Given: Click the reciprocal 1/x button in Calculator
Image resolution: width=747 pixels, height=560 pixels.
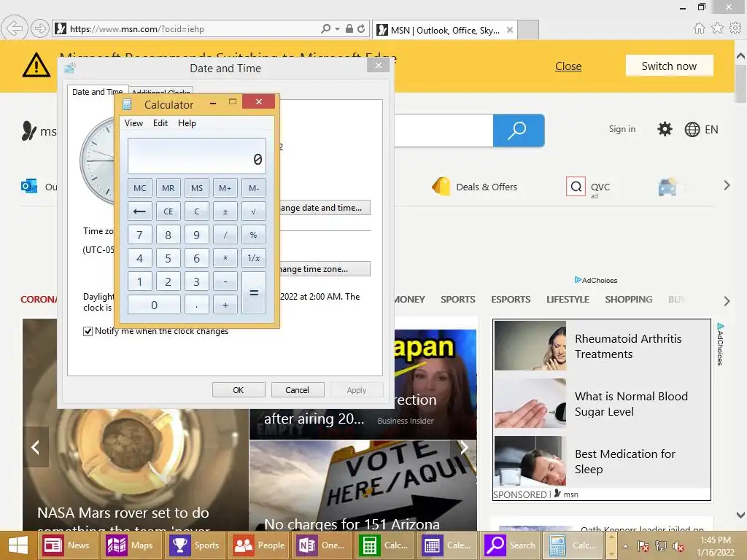Looking at the screenshot, I should point(253,258).
